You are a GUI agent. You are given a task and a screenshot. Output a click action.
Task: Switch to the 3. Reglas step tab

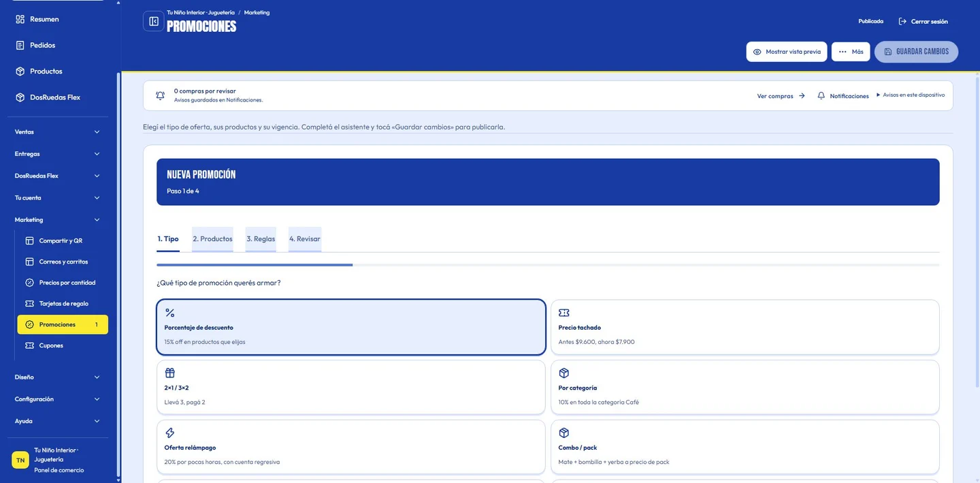[x=261, y=239]
